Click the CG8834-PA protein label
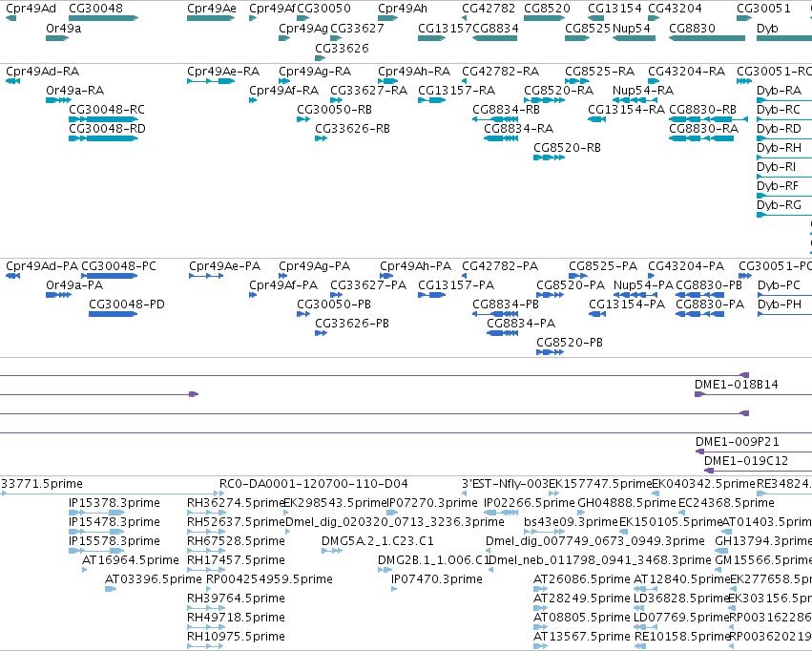The height and width of the screenshot is (651, 812). tap(520, 324)
